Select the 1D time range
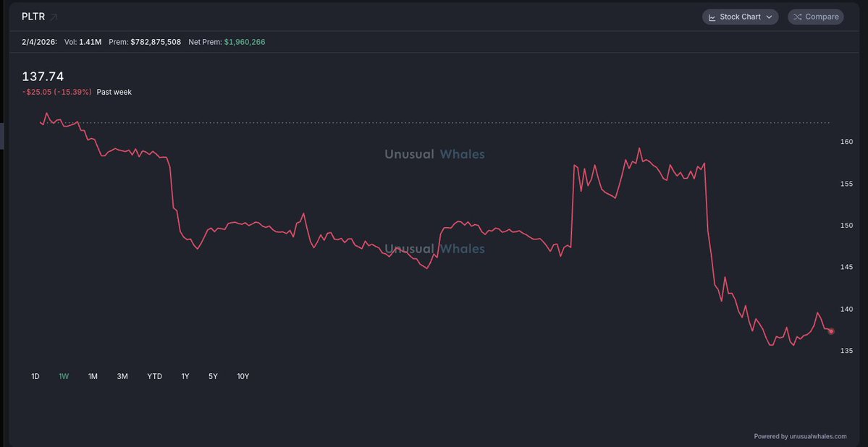This screenshot has width=868, height=447. [x=35, y=376]
